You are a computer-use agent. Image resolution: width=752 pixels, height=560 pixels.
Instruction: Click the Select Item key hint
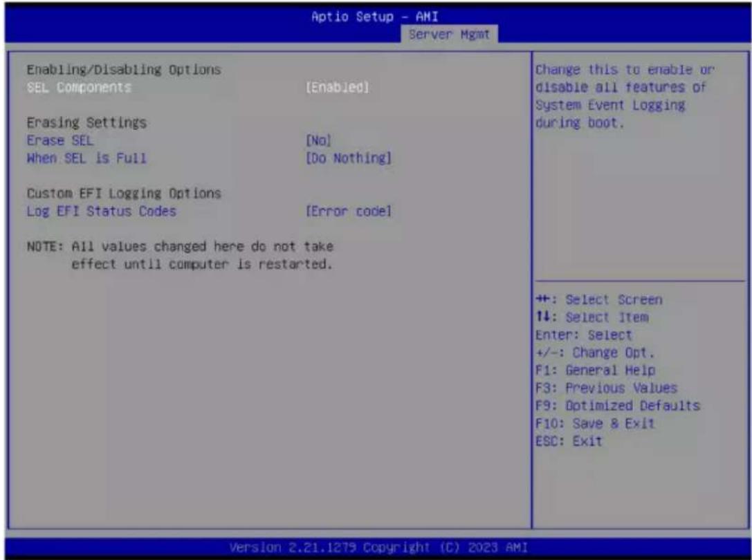[x=592, y=317]
